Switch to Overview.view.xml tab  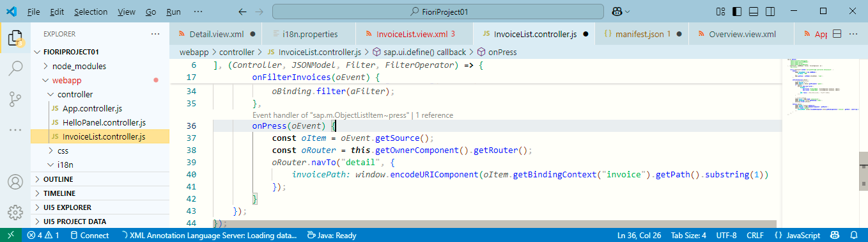pos(741,34)
